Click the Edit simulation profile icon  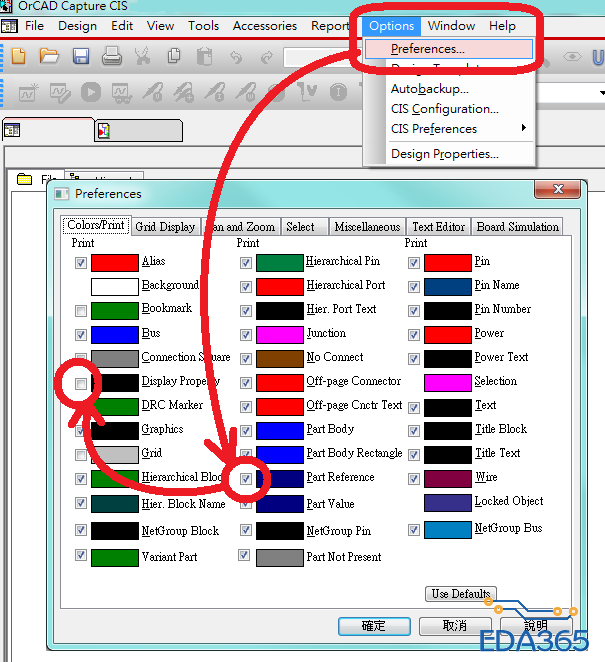pos(60,92)
